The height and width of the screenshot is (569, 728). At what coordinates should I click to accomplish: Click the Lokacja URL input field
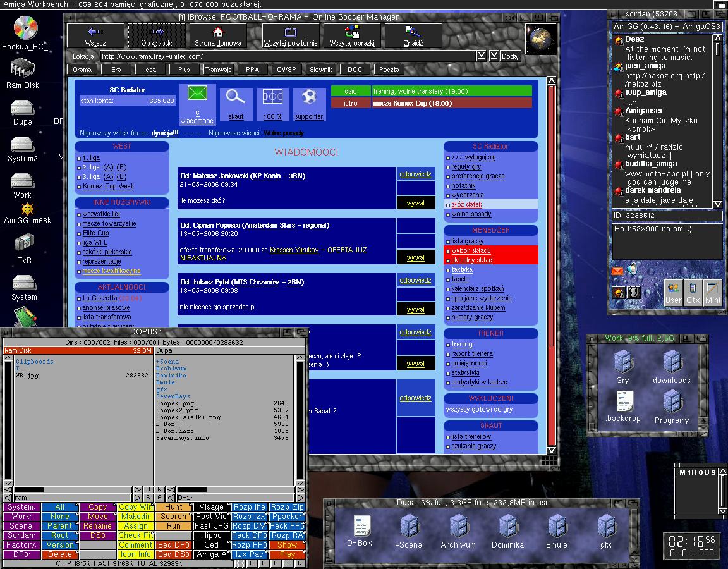tap(288, 56)
